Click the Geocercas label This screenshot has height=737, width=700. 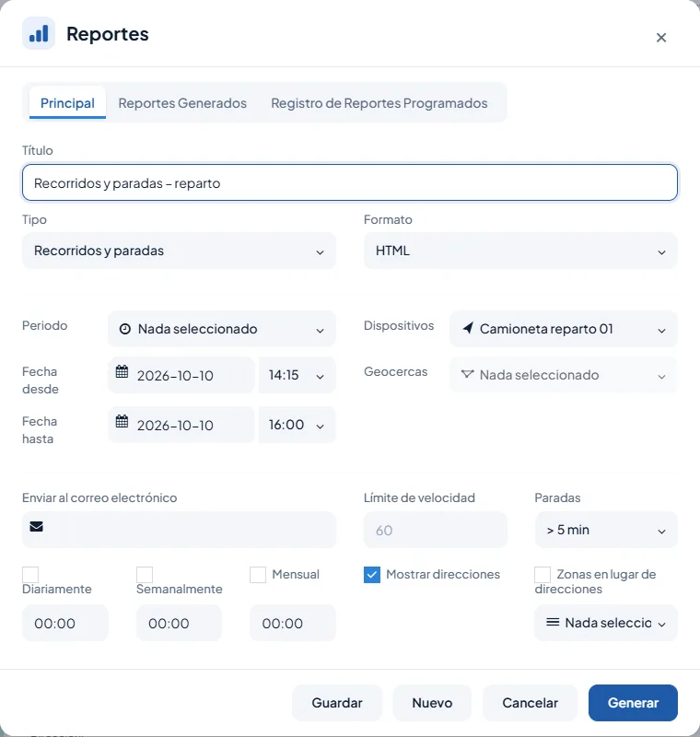pyautogui.click(x=395, y=371)
